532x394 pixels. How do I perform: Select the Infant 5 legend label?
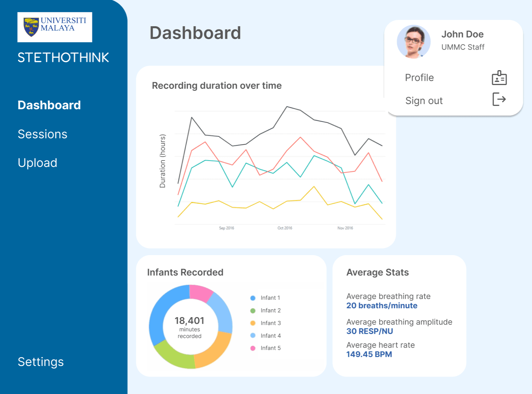pyautogui.click(x=271, y=348)
